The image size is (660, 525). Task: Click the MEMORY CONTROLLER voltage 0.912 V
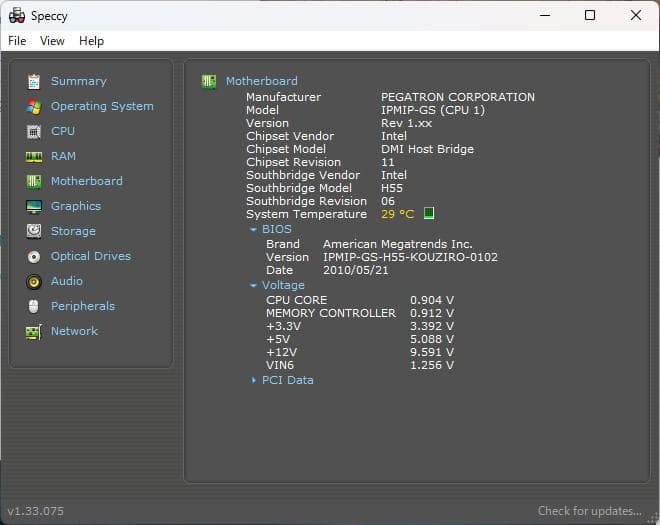[432, 313]
